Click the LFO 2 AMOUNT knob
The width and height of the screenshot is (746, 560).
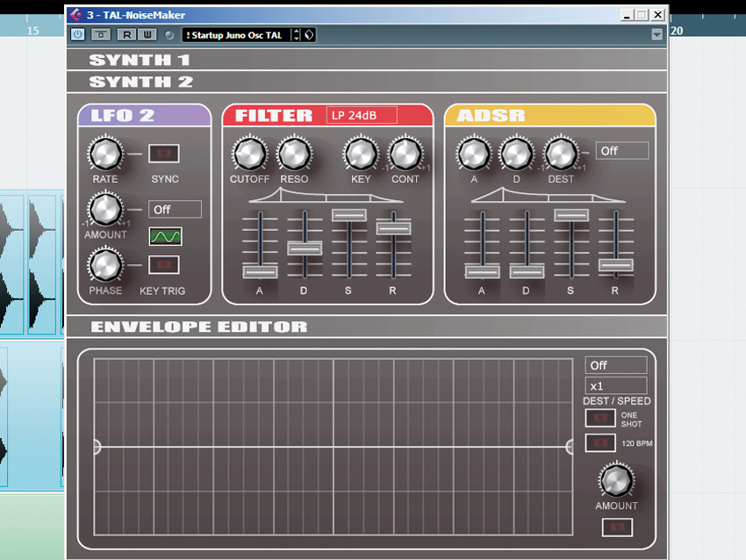105,210
